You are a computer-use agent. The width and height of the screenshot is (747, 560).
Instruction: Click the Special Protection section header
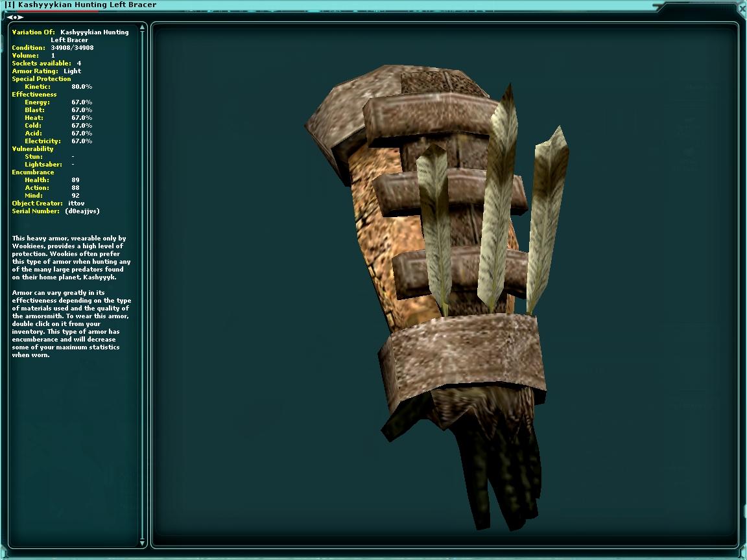tap(41, 79)
